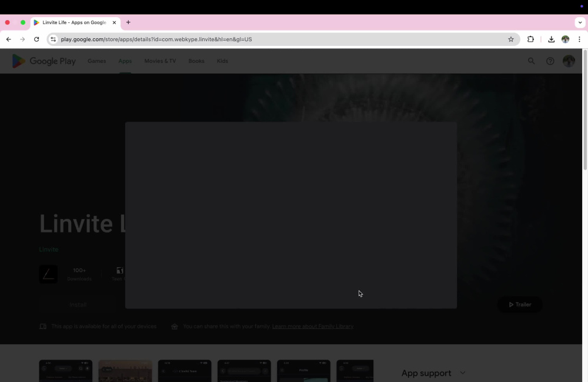Screen dimensions: 588x382
Task: Close the Linvite Life tab
Action: click(x=115, y=22)
